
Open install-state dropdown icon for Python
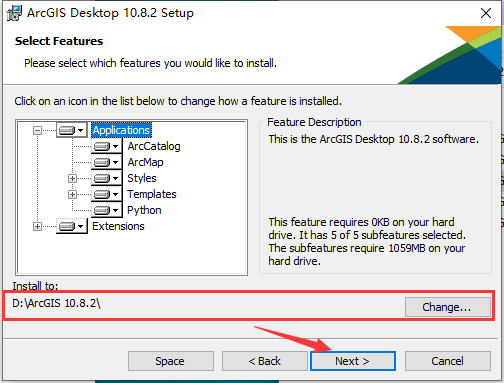click(x=106, y=210)
